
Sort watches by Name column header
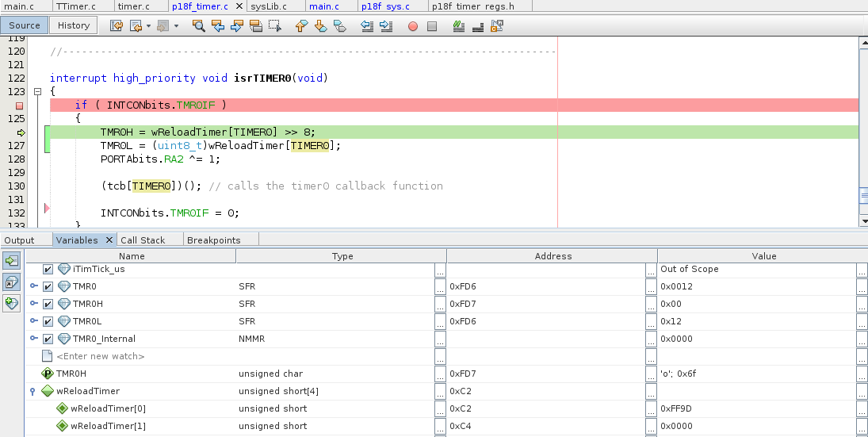[132, 256]
